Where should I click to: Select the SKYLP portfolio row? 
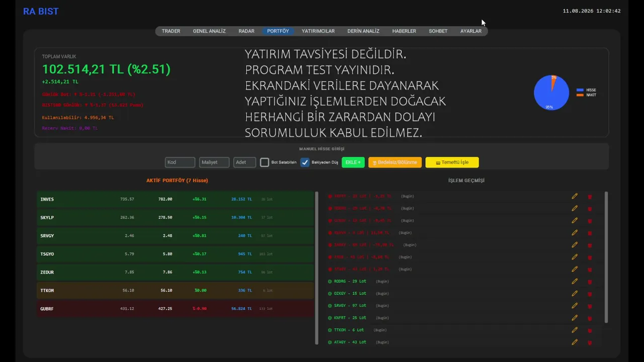175,218
